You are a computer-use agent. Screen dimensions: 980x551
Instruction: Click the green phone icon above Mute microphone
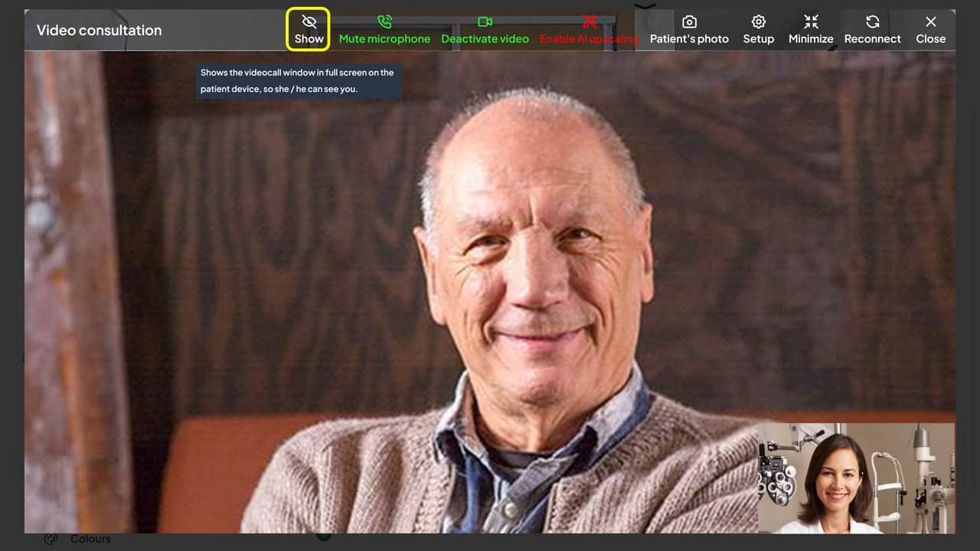tap(384, 21)
